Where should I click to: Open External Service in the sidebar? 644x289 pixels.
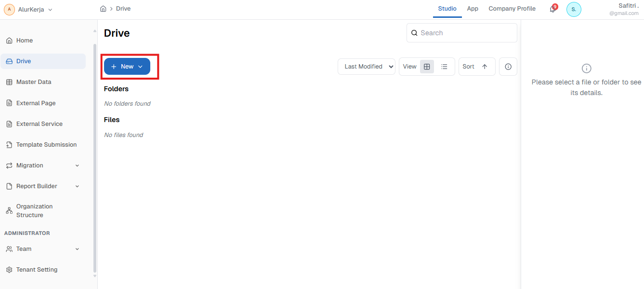click(x=43, y=124)
